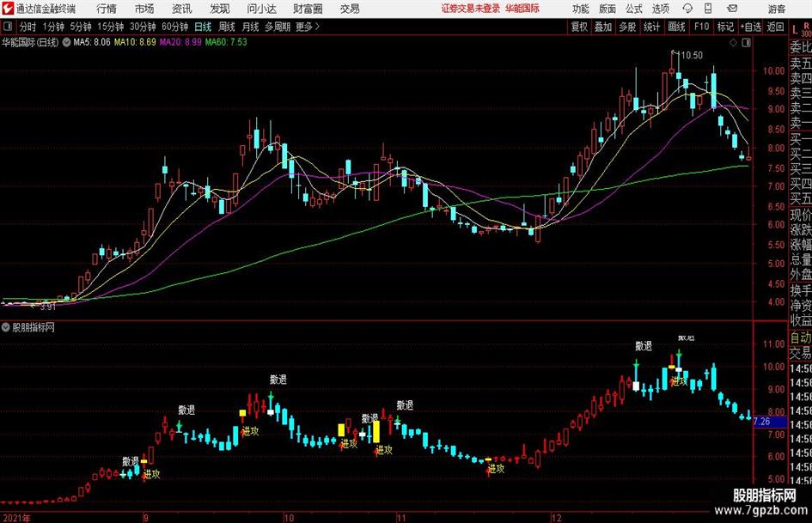The height and width of the screenshot is (523, 812).
Task: Click the 统计 button
Action: tap(652, 27)
